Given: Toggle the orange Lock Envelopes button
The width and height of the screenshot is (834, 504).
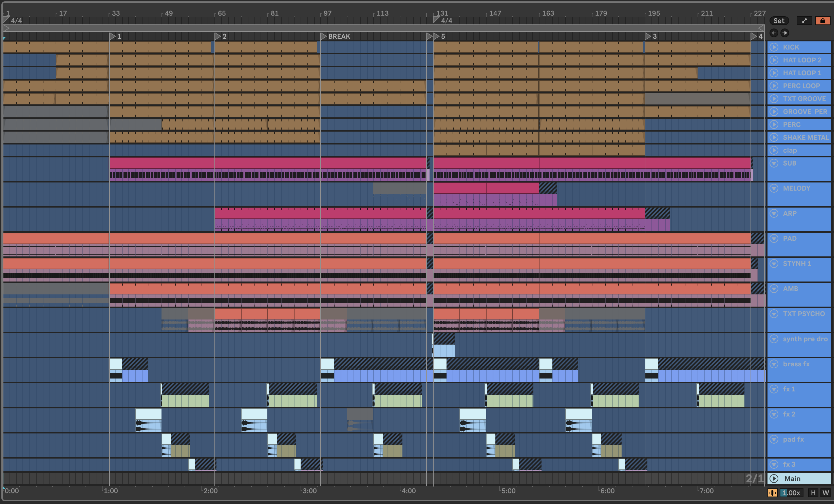Looking at the screenshot, I should (822, 21).
